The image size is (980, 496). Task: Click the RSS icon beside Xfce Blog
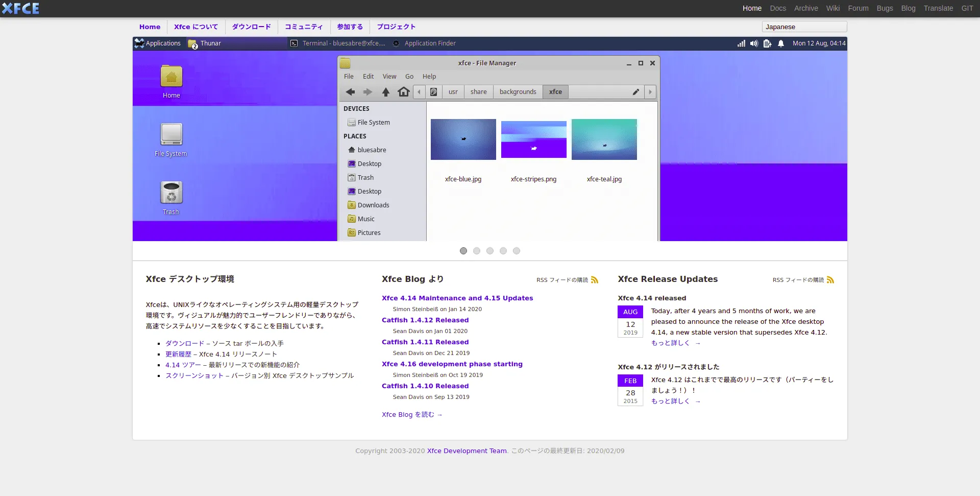[x=595, y=280]
